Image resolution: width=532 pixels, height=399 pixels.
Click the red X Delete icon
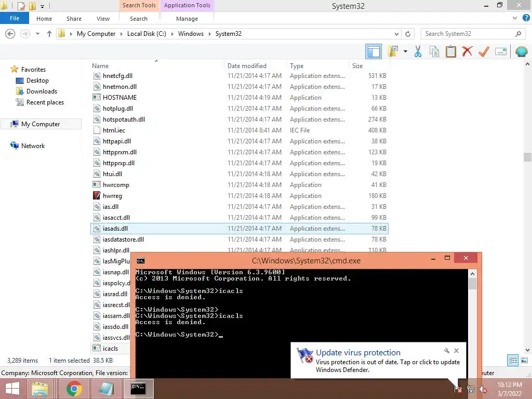[467, 51]
